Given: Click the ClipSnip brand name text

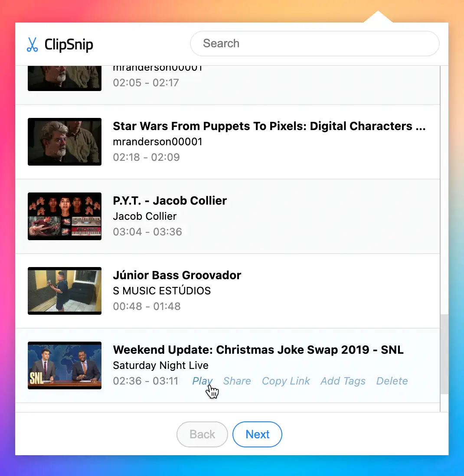Looking at the screenshot, I should point(69,45).
